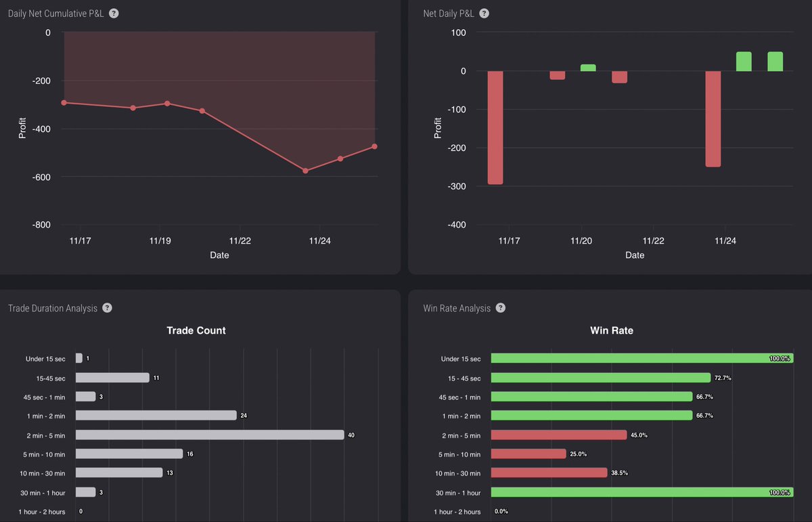Click the Win Rate Analysis title

[457, 308]
